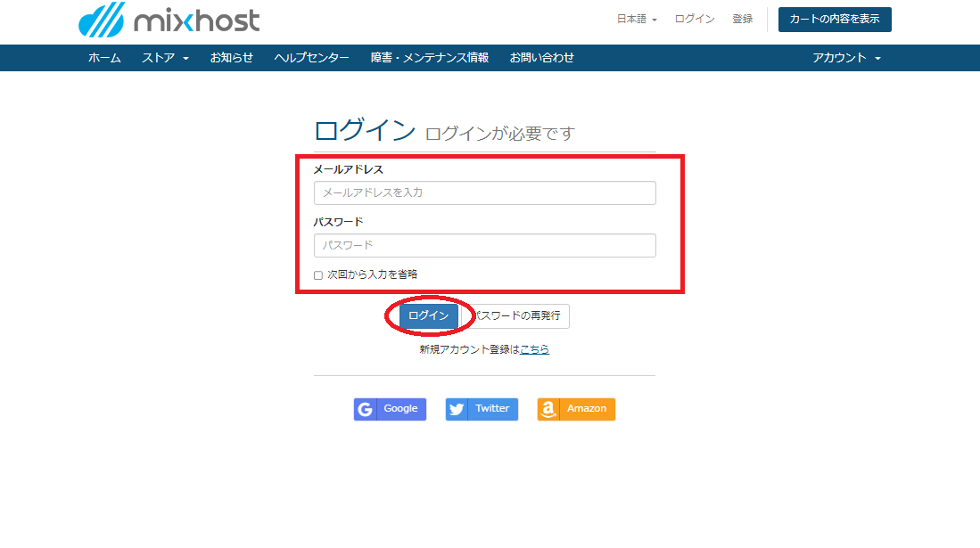The width and height of the screenshot is (980, 548).
Task: Click the 登録 link in the header
Action: 742,17
